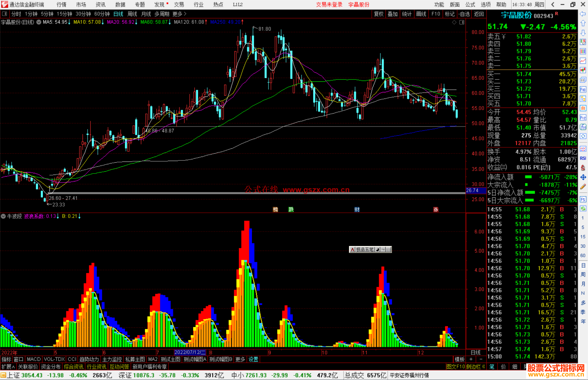The image size is (588, 380).
Task: Switch to MACD indicator tab
Action: 33,359
